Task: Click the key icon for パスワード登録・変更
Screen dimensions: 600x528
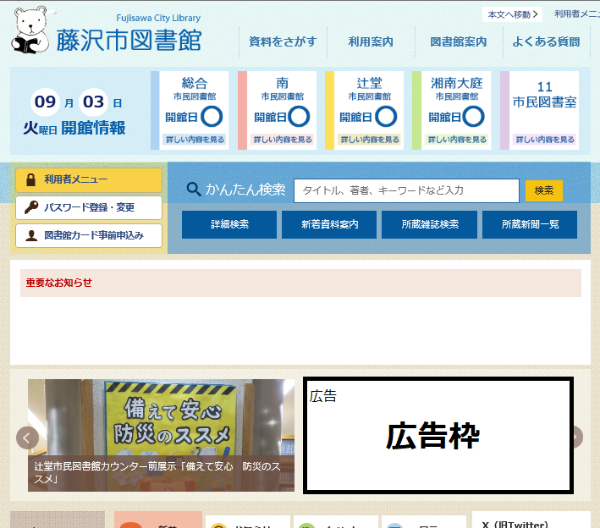Action: pos(31,208)
